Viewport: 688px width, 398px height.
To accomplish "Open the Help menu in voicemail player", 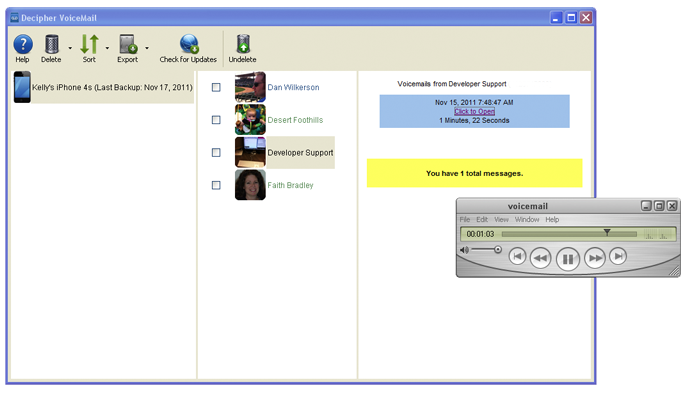I will pos(552,219).
